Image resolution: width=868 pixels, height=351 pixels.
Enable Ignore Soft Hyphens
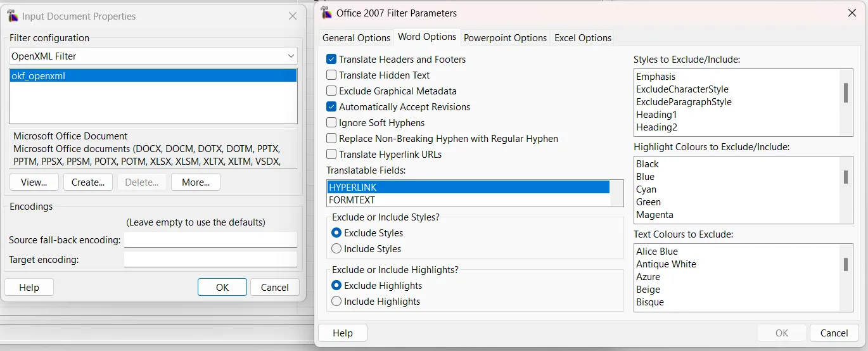click(x=331, y=122)
